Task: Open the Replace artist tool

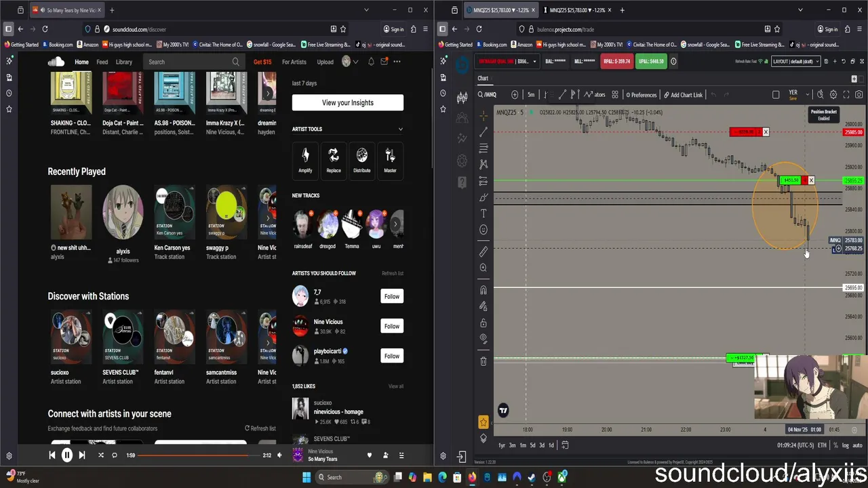Action: (334, 161)
